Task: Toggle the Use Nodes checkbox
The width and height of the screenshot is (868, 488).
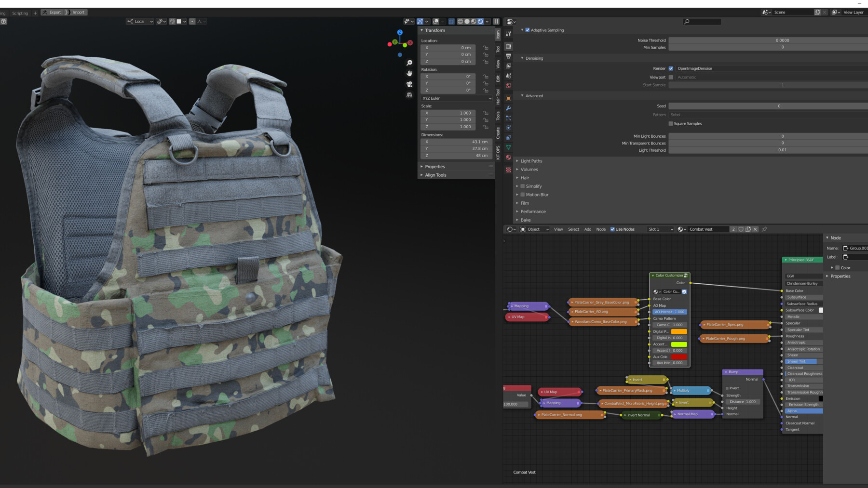Action: tap(611, 229)
